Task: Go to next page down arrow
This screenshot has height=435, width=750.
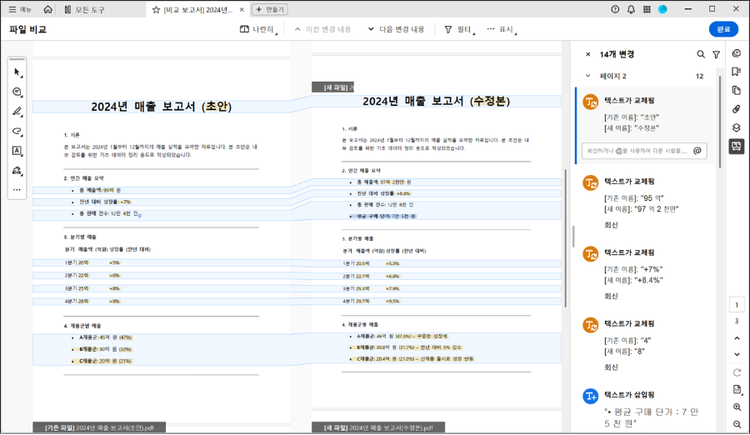Action: 737,355
